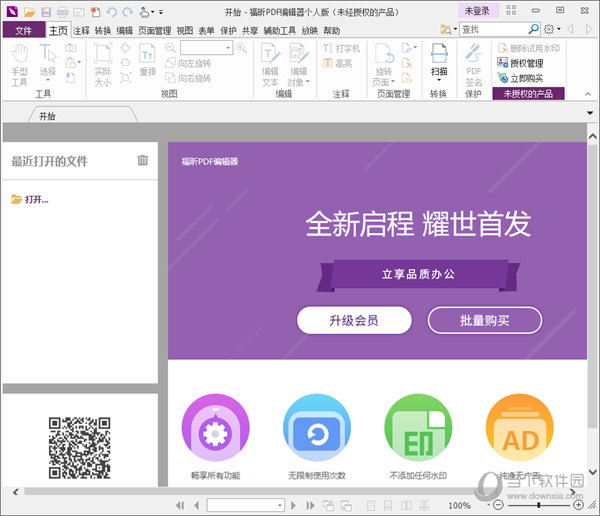Click Rotate Left (向左旋转)
Image resolution: width=600 pixels, height=516 pixels.
point(188,63)
